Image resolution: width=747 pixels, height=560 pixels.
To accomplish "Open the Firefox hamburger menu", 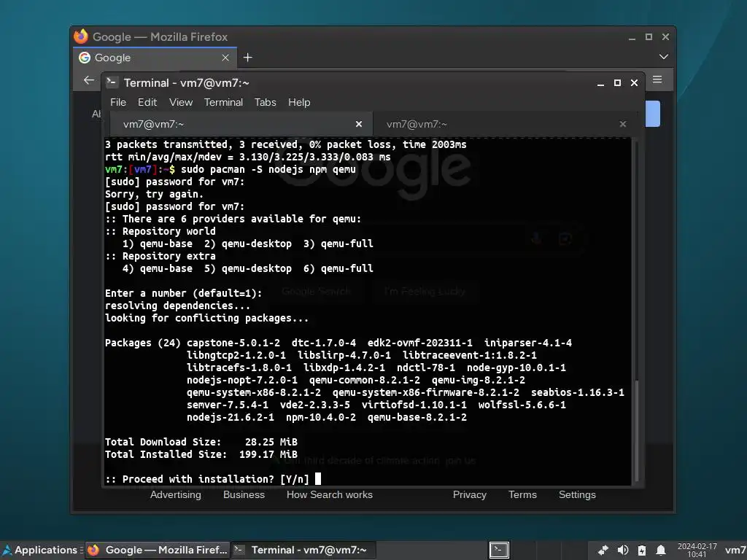I will coord(657,79).
